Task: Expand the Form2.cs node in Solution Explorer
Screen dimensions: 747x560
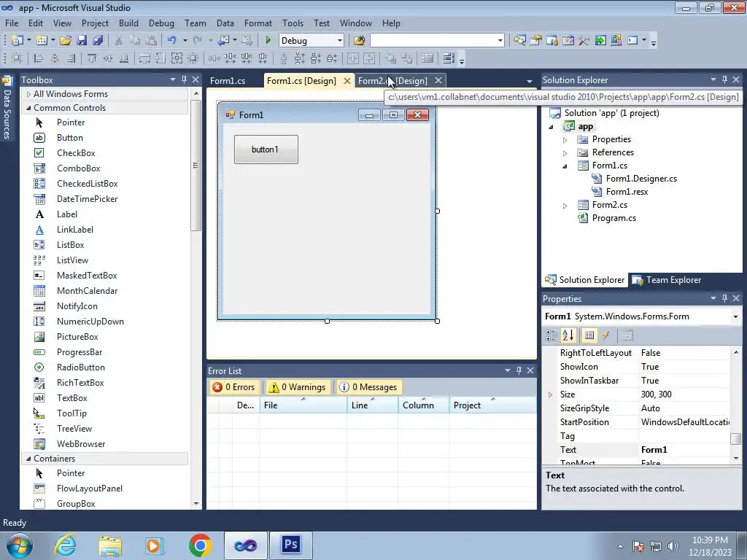Action: pos(565,205)
